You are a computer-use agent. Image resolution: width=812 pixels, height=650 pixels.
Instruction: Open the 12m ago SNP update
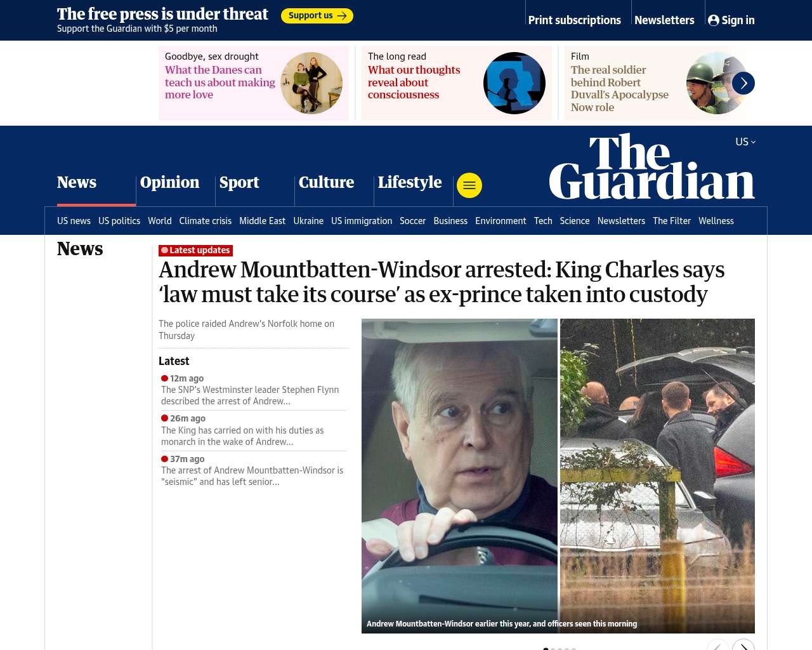click(x=254, y=390)
